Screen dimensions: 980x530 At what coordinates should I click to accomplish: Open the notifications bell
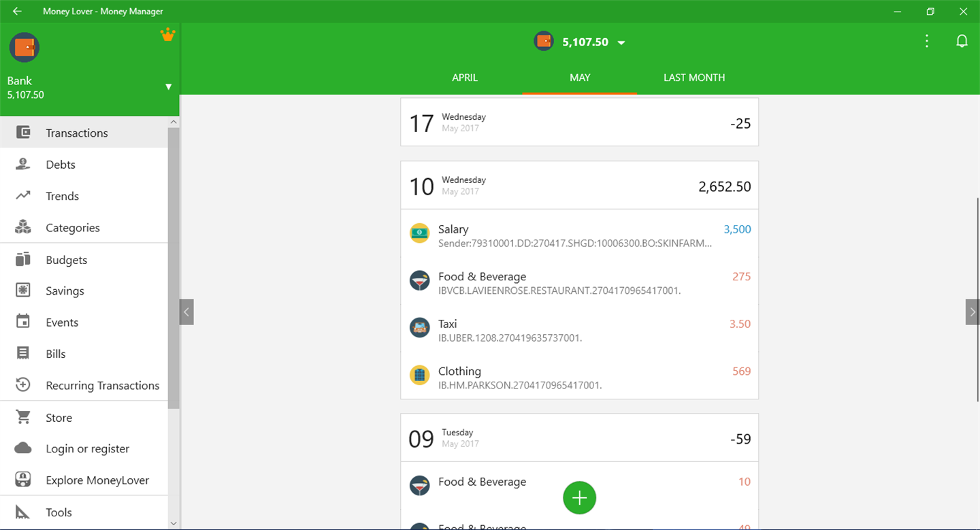pyautogui.click(x=962, y=42)
